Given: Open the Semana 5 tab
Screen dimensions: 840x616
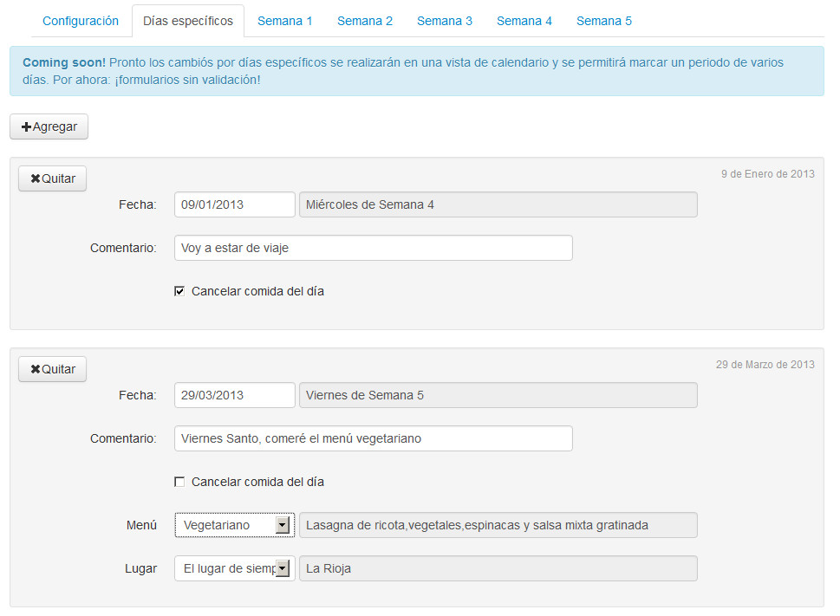Looking at the screenshot, I should (603, 21).
